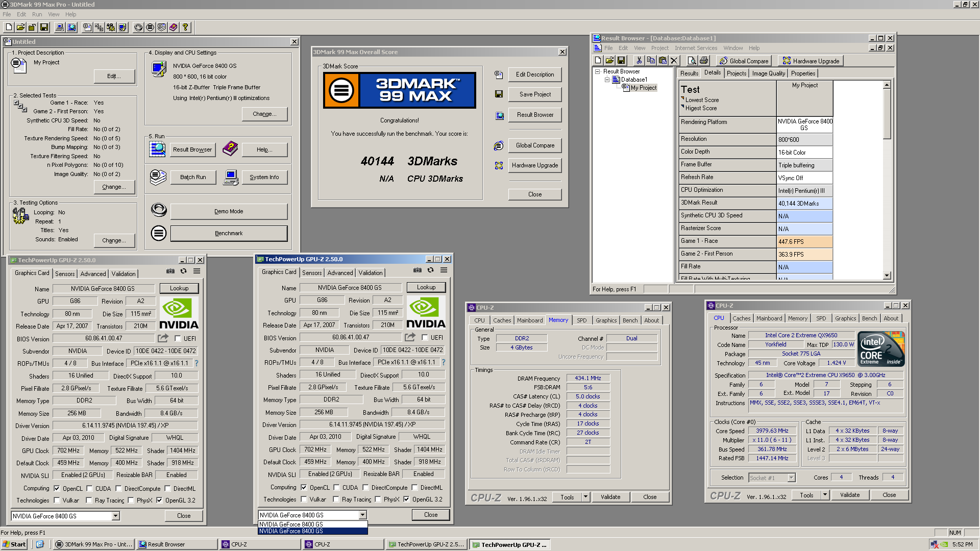The image size is (980, 551).
Task: Open Internet Services menu in Result Browser
Action: click(696, 48)
